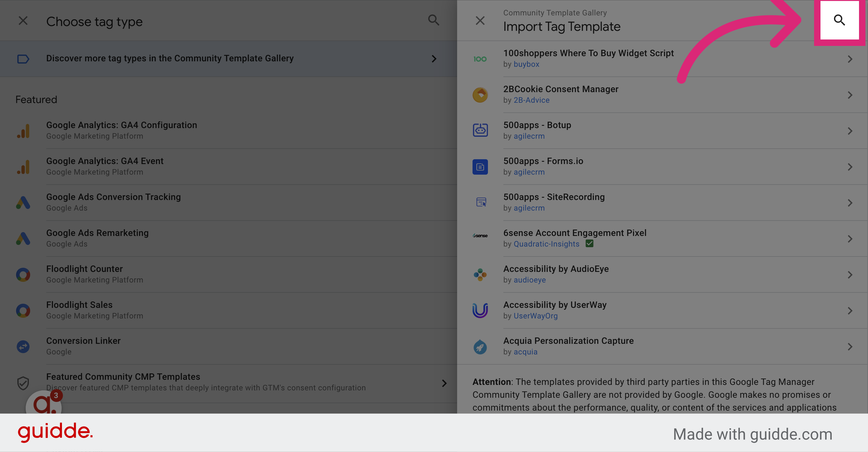Open Discover more tag types in Community Template Gallery
Viewport: 868px width, 452px height.
pyautogui.click(x=229, y=59)
